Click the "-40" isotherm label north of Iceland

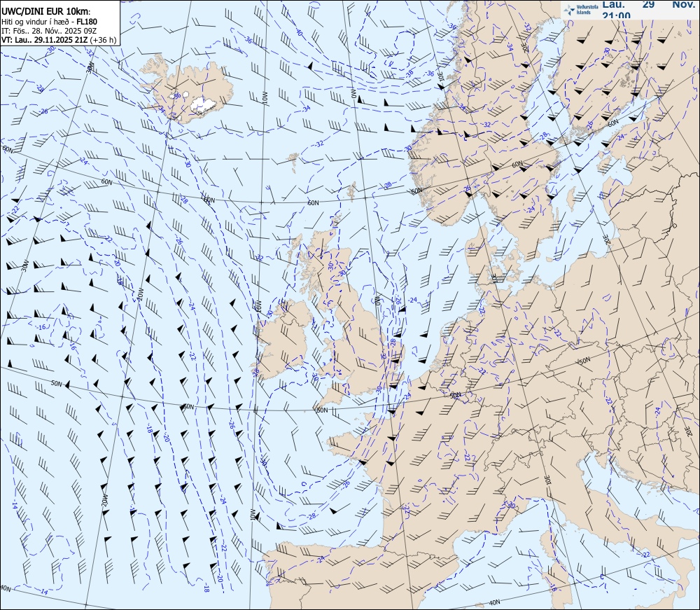pos(299,33)
